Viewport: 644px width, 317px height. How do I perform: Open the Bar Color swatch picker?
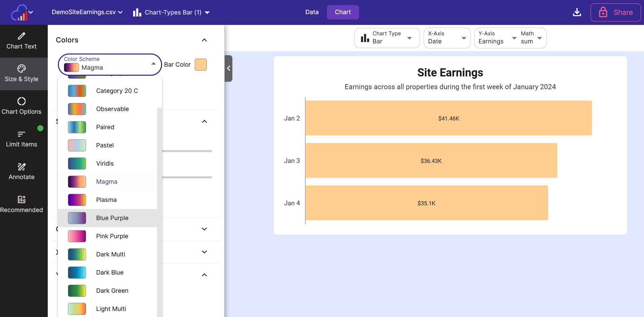point(201,65)
